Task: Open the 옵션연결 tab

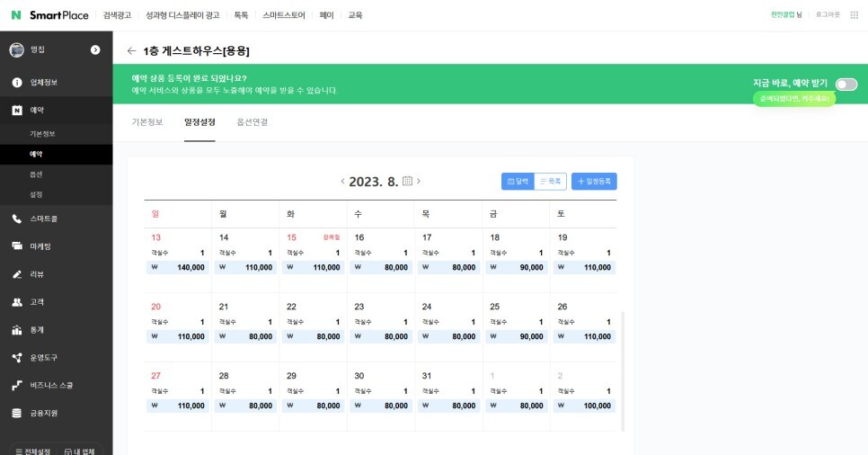Action: [x=252, y=122]
